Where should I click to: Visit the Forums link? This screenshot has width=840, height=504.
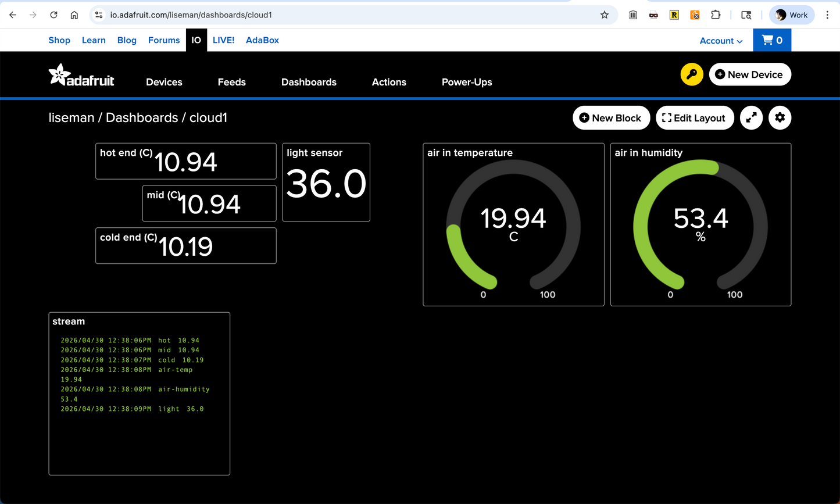(164, 40)
